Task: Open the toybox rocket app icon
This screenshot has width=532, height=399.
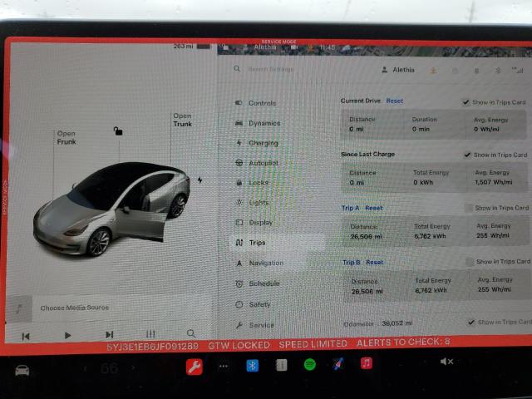Action: (338, 364)
